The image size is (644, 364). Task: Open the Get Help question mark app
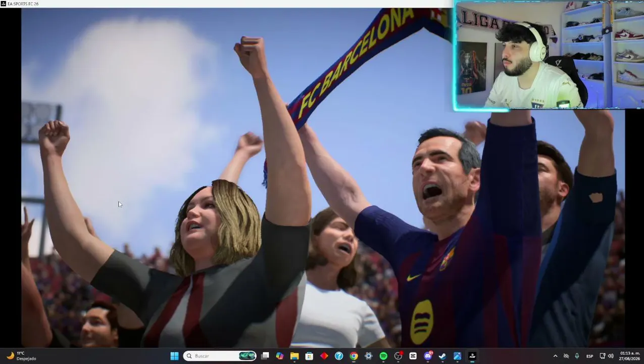(x=339, y=356)
